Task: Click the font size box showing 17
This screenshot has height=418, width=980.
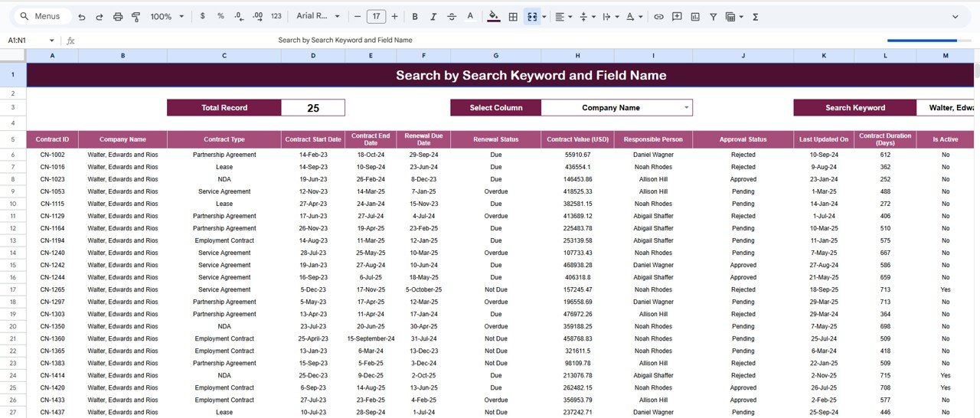Action: (376, 16)
